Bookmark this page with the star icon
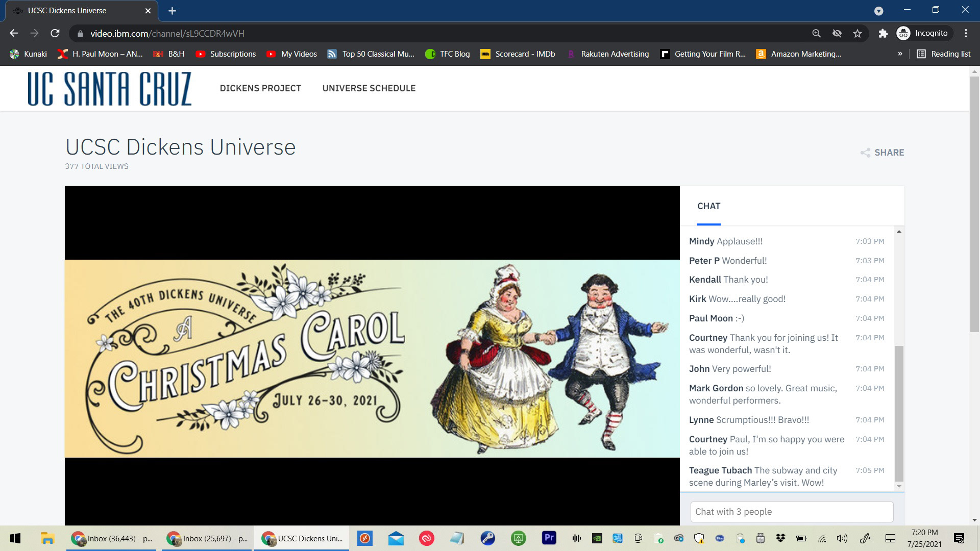This screenshot has height=551, width=980. click(x=857, y=33)
